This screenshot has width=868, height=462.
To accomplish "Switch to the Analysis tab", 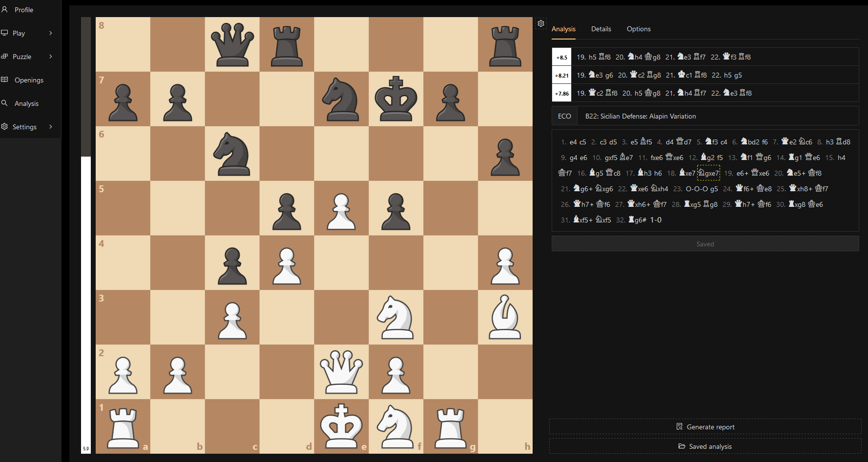I will (x=563, y=29).
